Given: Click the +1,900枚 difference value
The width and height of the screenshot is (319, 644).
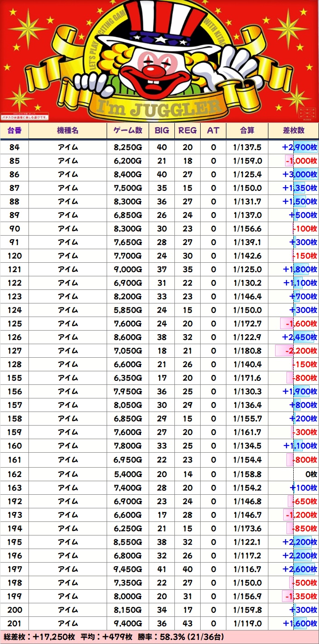Looking at the screenshot, I should tap(300, 392).
